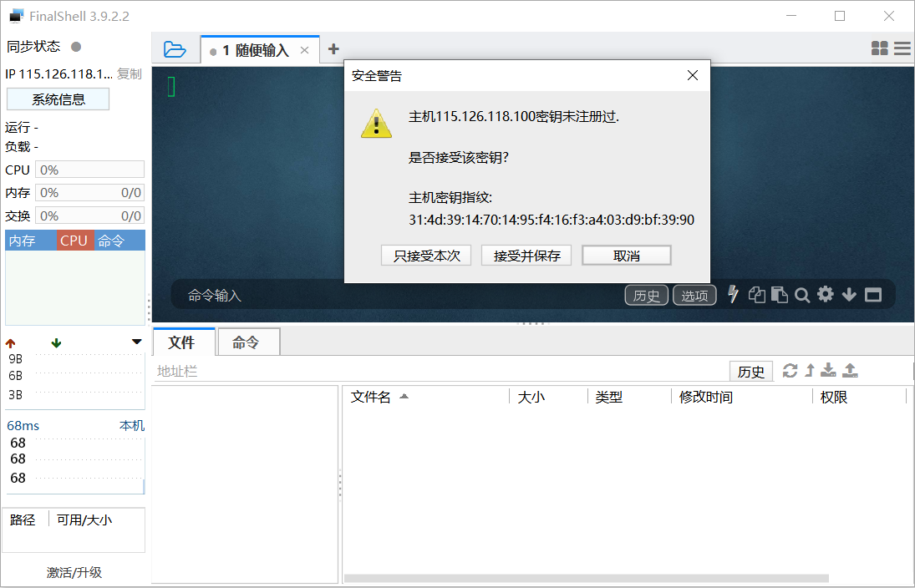Click the file download icon
Screen dimensions: 915x588
click(828, 370)
